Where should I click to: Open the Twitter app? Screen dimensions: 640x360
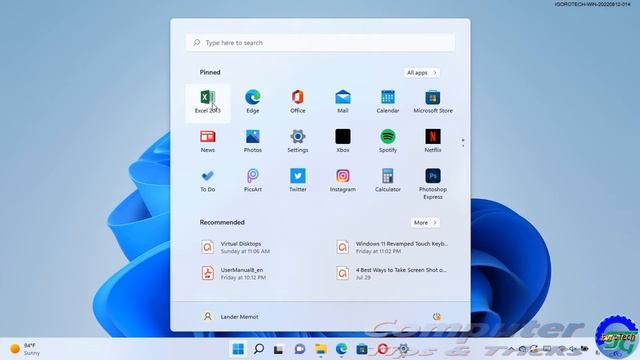(x=298, y=181)
